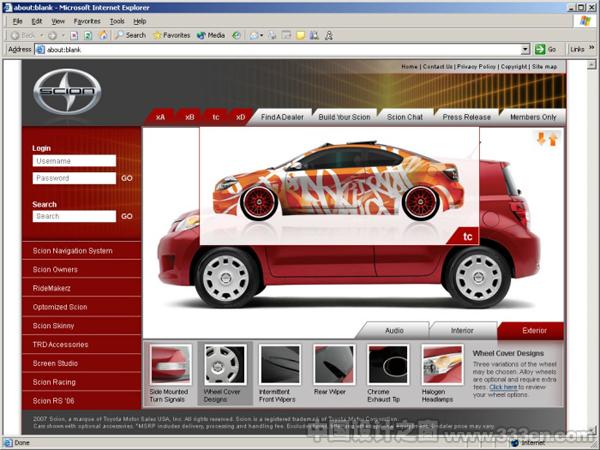Screen dimensions: 600x450
Task: Click the Research books icon in the toolbar
Action: 314,36
